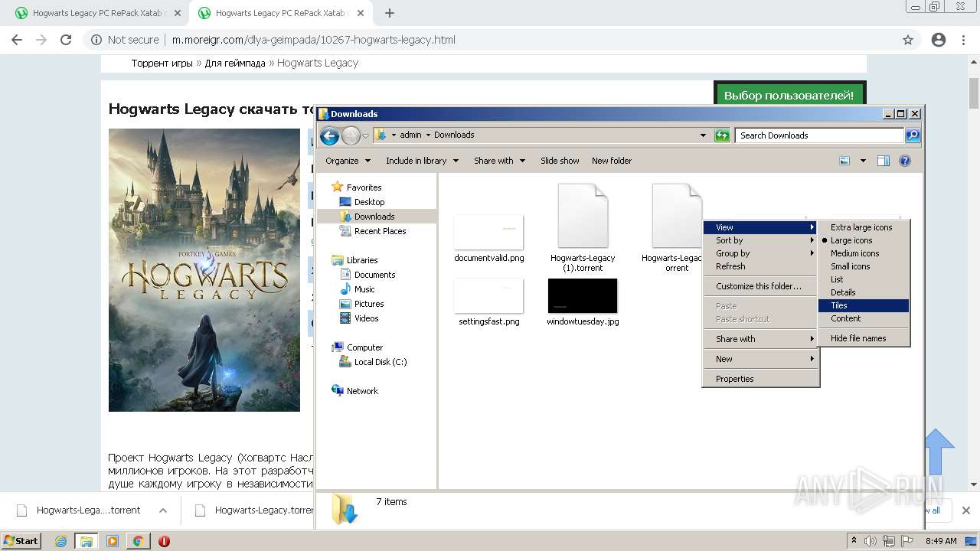Click Торрент игры breadcrumb link
The width and height of the screenshot is (980, 551).
162,63
